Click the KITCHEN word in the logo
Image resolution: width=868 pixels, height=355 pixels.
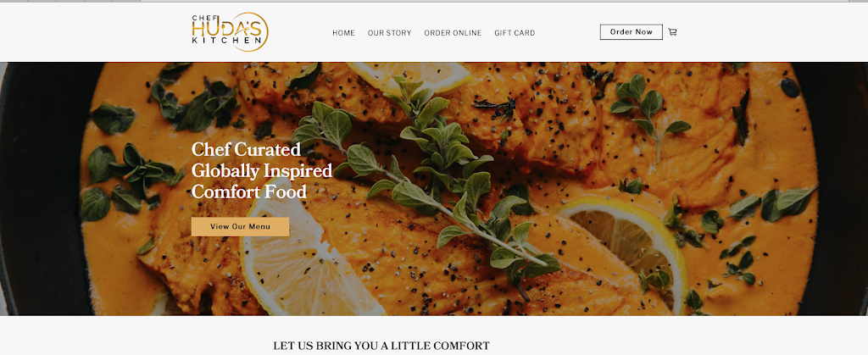227,41
